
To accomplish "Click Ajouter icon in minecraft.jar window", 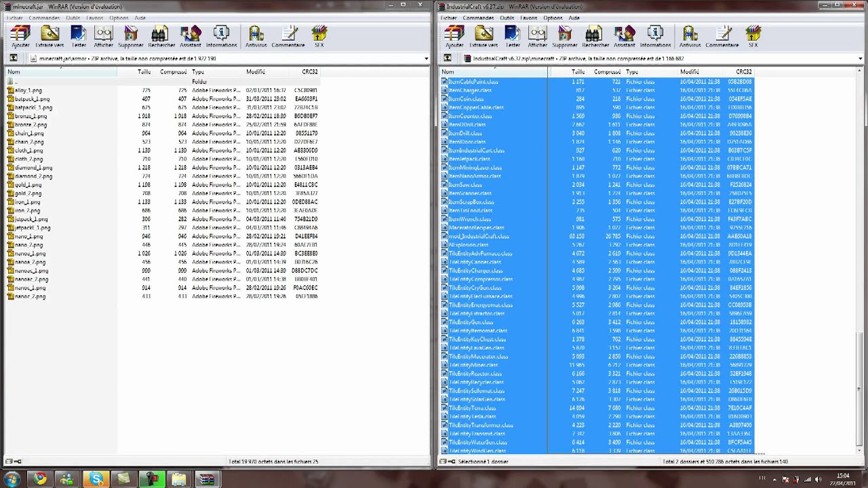I will point(20,36).
